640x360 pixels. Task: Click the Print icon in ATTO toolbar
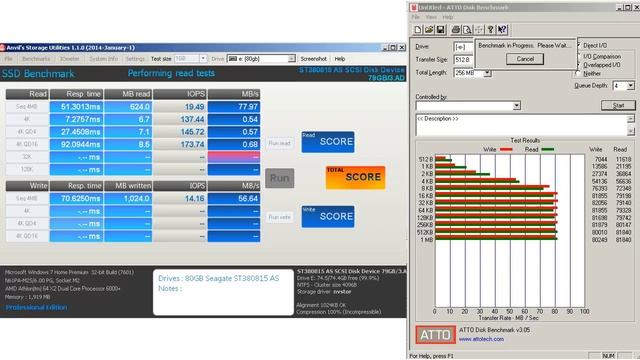click(456, 29)
